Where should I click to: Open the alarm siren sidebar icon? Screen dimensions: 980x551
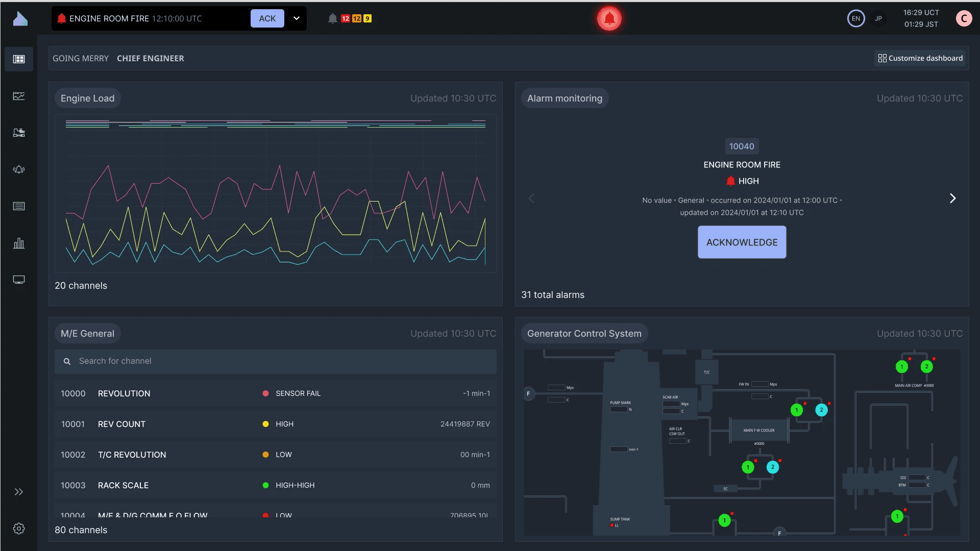coord(19,169)
